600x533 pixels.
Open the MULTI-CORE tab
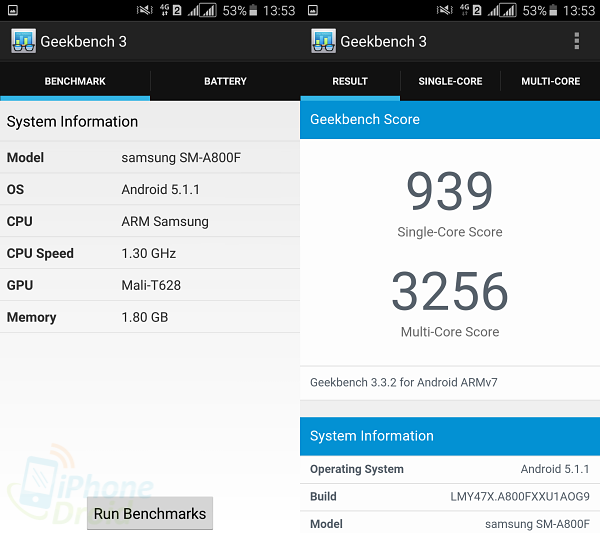pos(551,81)
